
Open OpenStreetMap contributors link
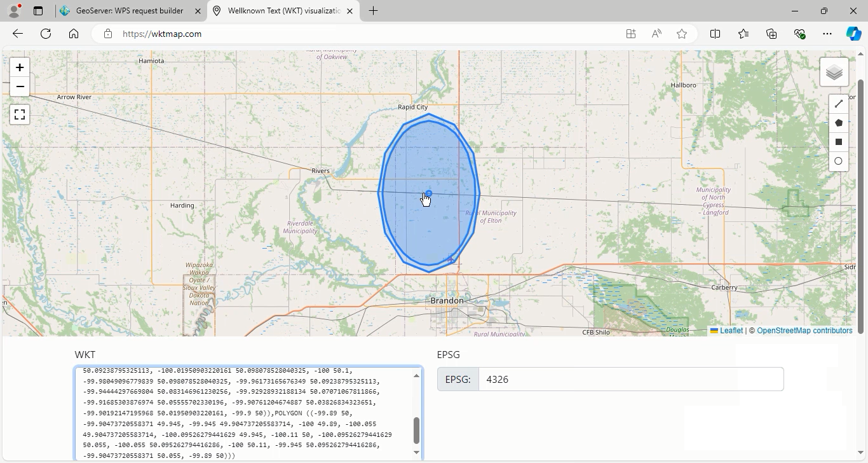(804, 331)
